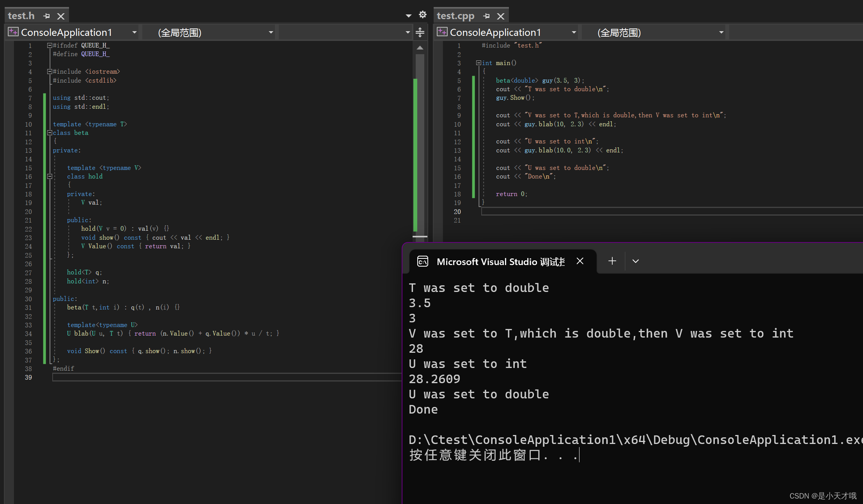Click the pin icon on test.h tab
This screenshot has height=504, width=863.
point(47,16)
